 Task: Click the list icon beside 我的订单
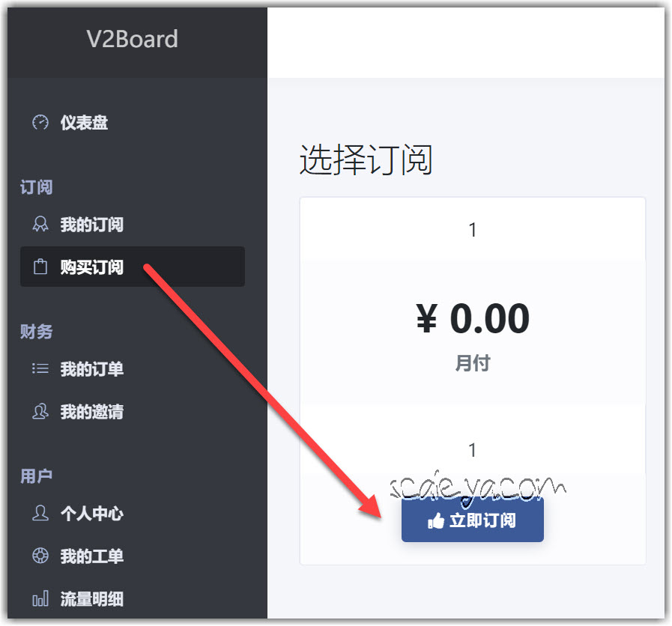point(40,368)
